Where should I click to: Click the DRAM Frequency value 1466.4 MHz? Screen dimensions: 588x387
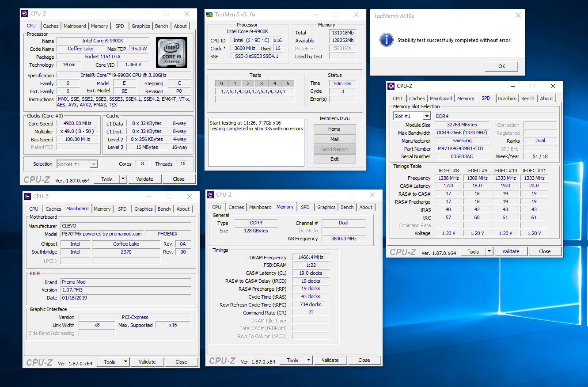click(x=311, y=257)
